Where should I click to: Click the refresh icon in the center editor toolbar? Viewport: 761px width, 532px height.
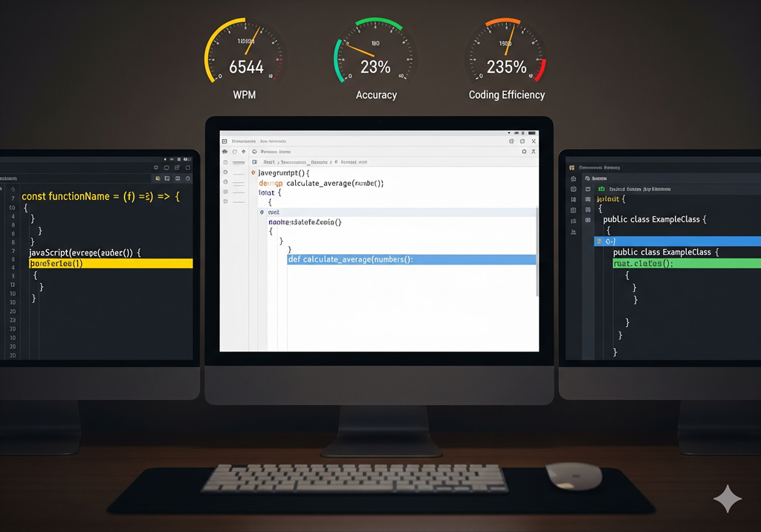(x=234, y=152)
